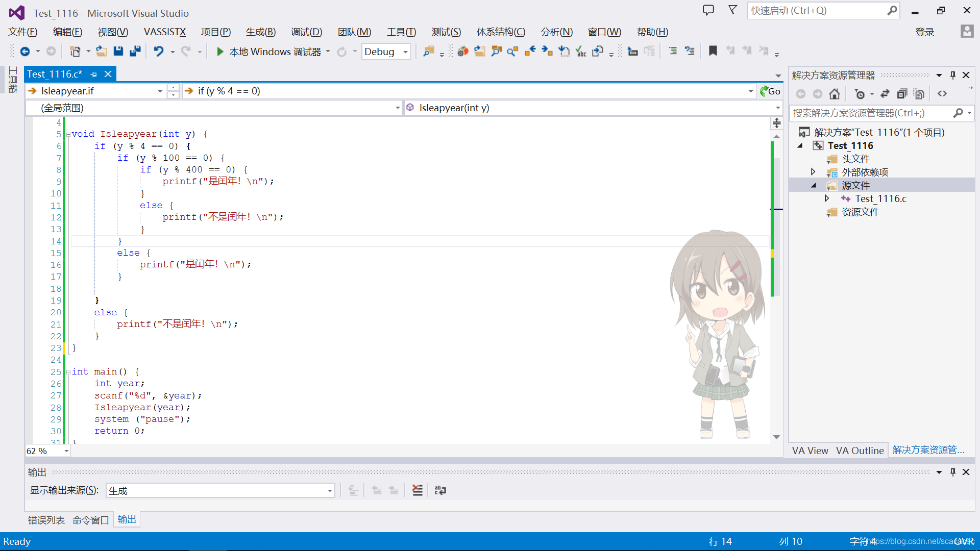The height and width of the screenshot is (551, 980).
Task: Go to previous scope with VA back arrow
Action: tap(530, 52)
